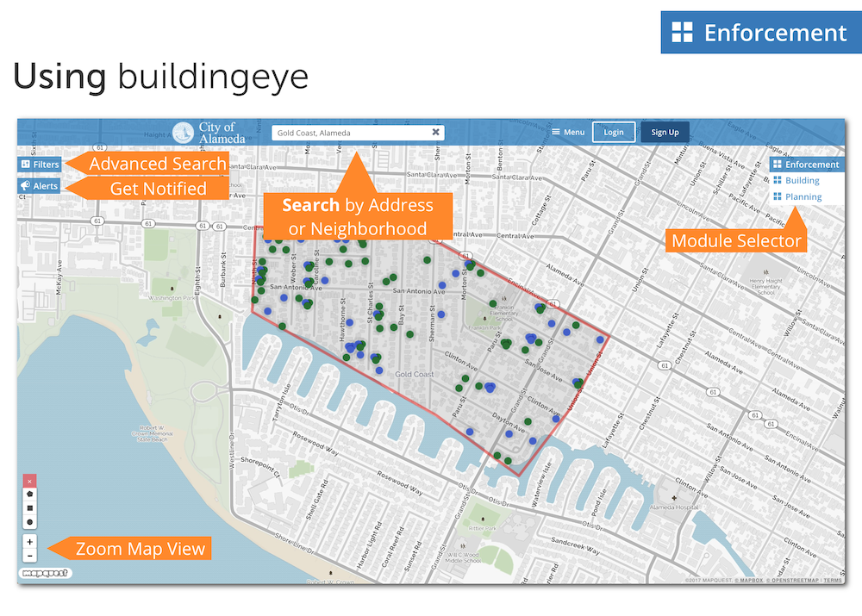The height and width of the screenshot is (616, 862).
Task: Click the Eighth St street label
Action: [x=197, y=281]
